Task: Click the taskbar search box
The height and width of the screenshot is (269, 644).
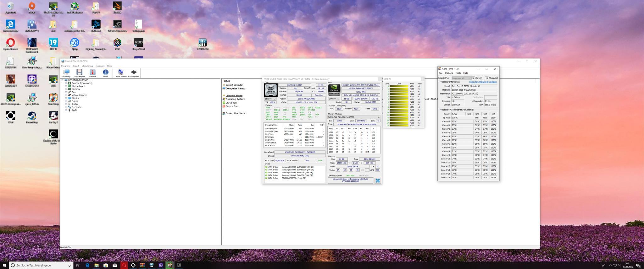Action: tap(41, 265)
